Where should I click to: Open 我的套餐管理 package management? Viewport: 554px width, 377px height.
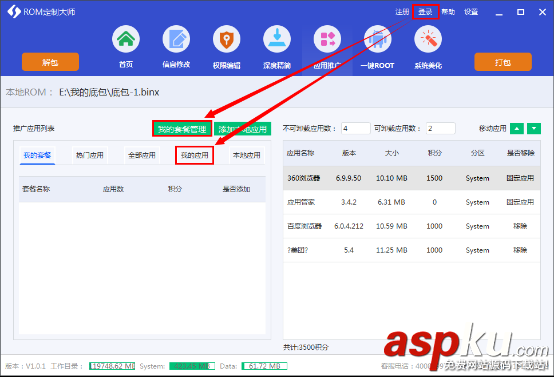tap(182, 129)
